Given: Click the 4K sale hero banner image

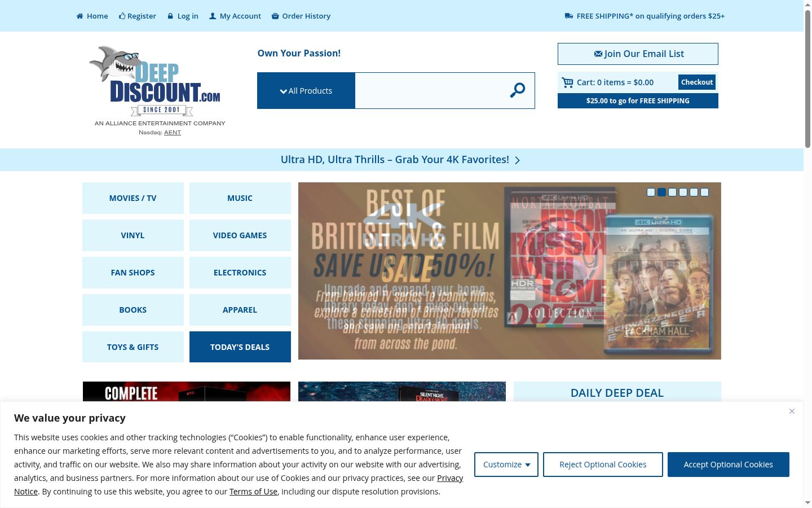Looking at the screenshot, I should pyautogui.click(x=510, y=271).
